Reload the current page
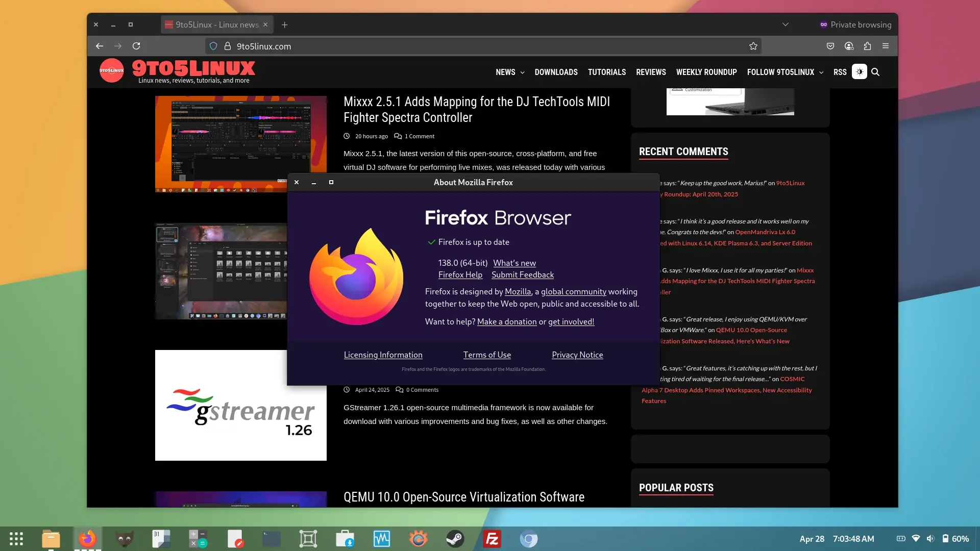Screen dimensions: 980x551 [x=136, y=46]
